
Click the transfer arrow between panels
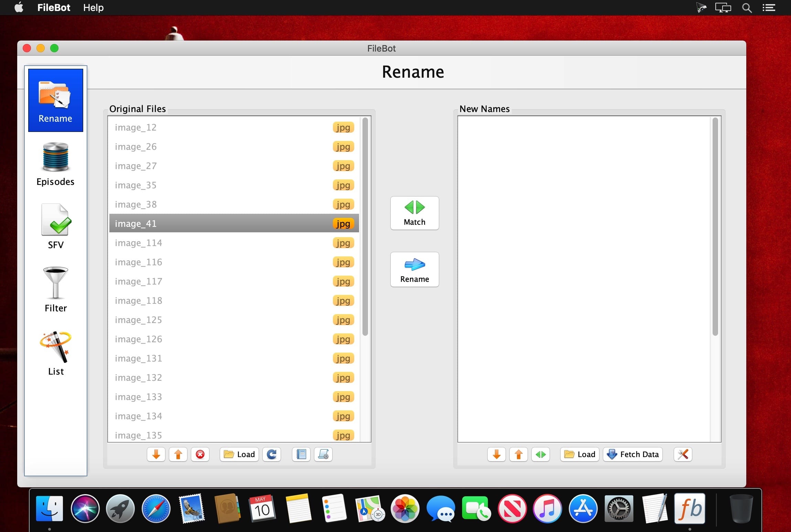(414, 268)
